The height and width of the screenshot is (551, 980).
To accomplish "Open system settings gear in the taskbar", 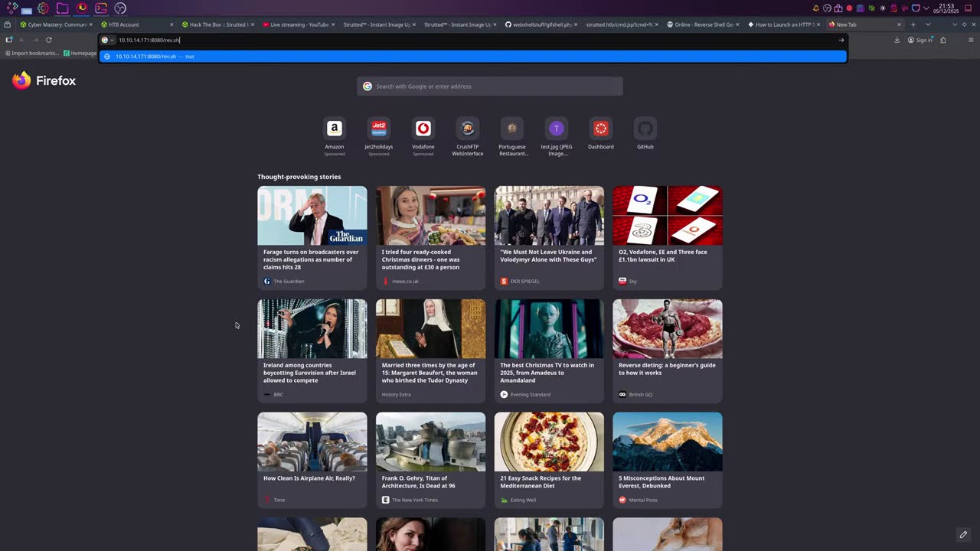I will (43, 8).
